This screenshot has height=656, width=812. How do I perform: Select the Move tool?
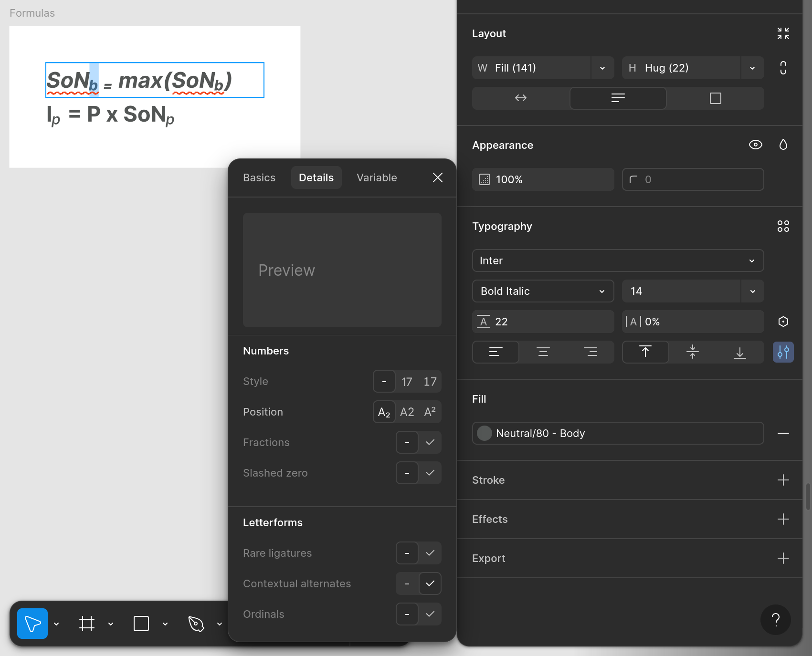click(x=32, y=624)
